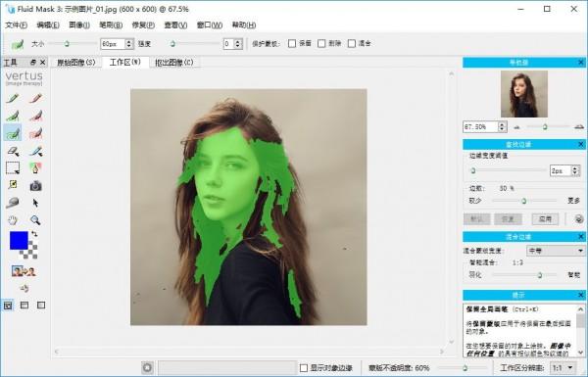Close the 工具 tools panel
Image resolution: width=588 pixels, height=377 pixels.
point(43,63)
